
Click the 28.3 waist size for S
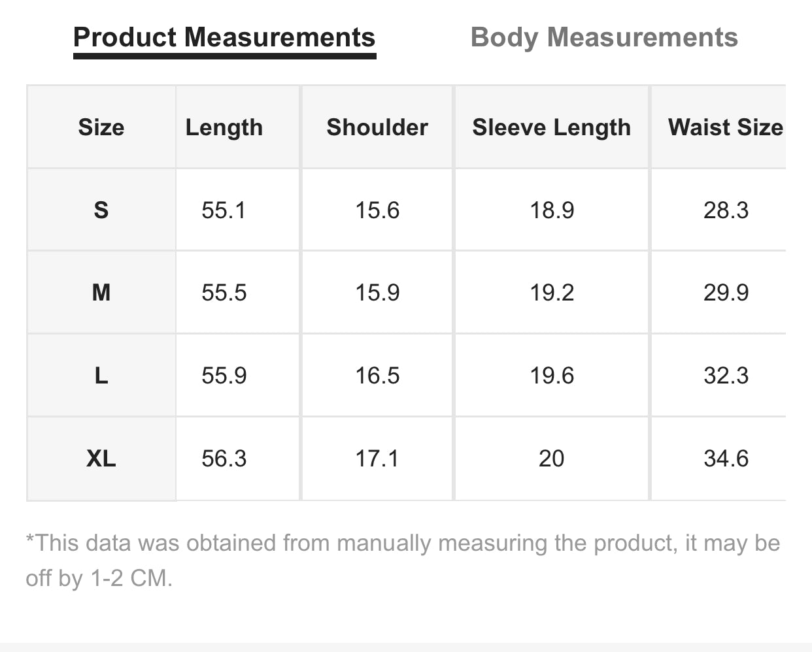click(726, 210)
